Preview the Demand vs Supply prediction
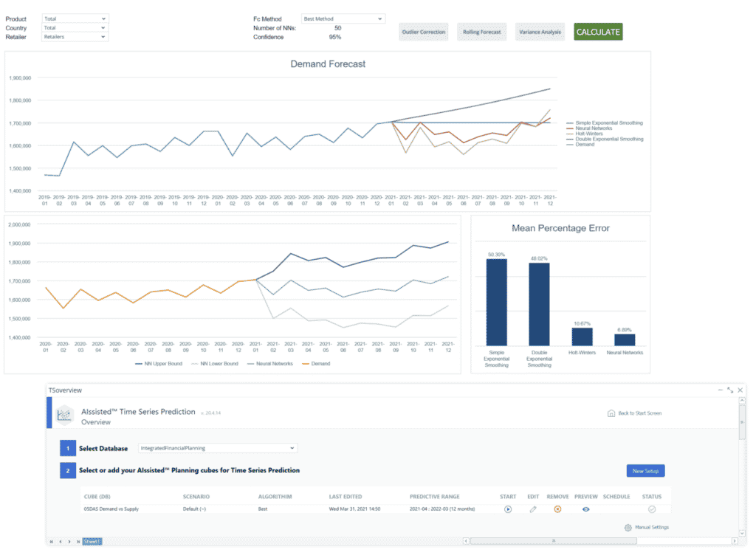This screenshot has width=756, height=558. pos(585,509)
